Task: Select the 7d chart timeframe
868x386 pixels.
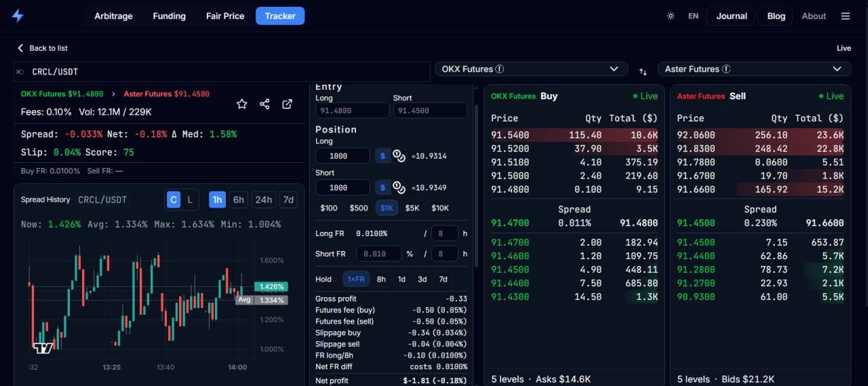Action: coord(289,199)
